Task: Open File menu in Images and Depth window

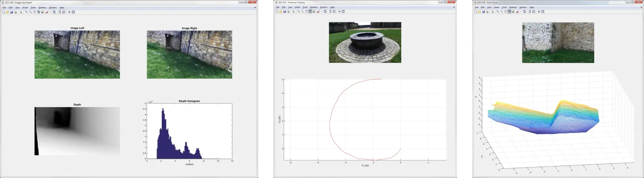Action: coord(4,8)
